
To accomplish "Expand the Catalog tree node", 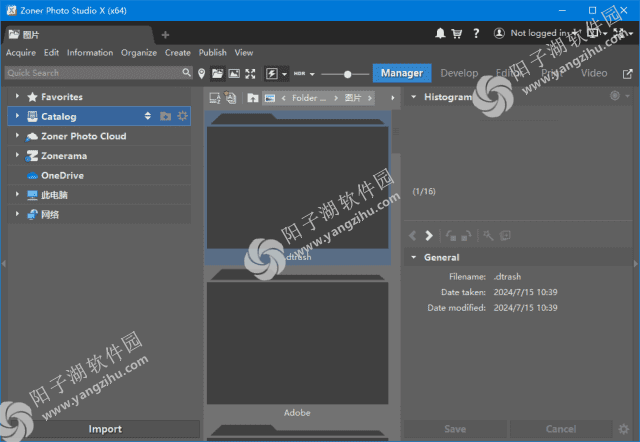I will [x=17, y=116].
